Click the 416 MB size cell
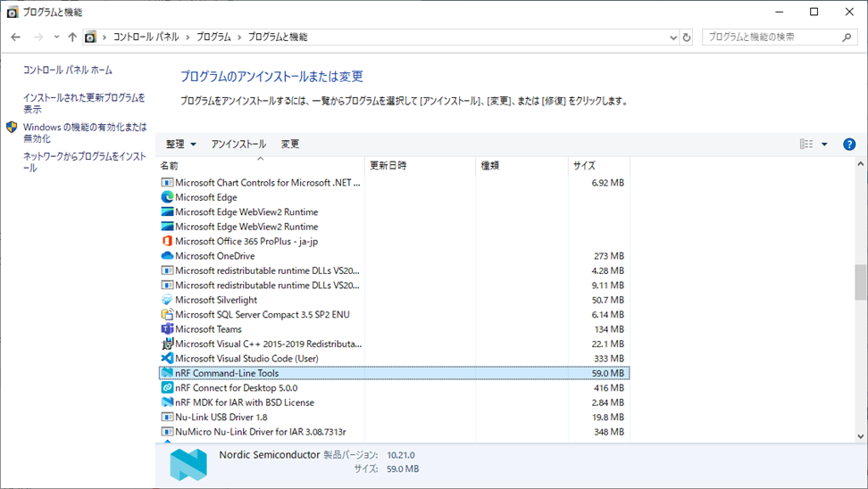This screenshot has height=489, width=868. coord(609,388)
